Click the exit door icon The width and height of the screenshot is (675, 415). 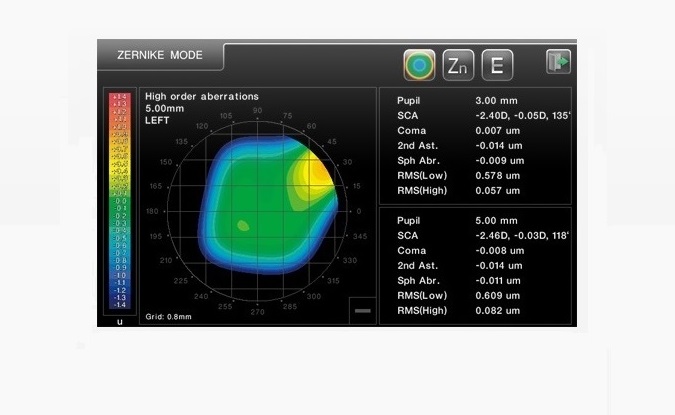pos(558,62)
